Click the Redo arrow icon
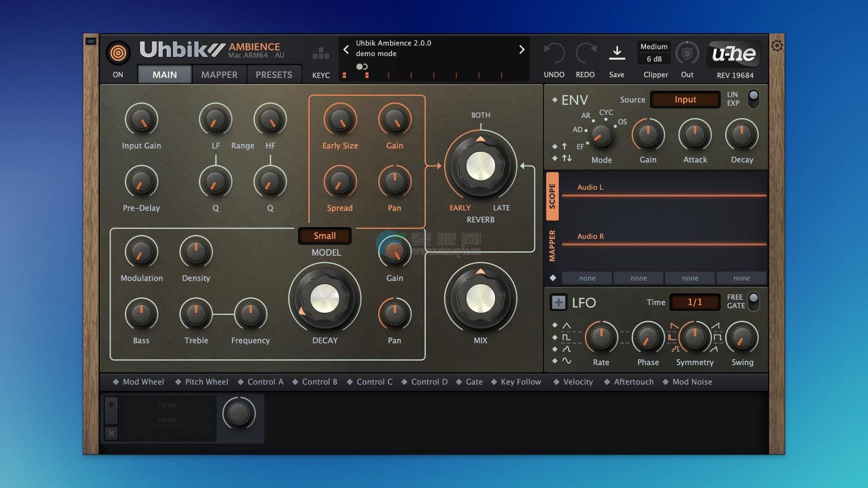 coord(585,54)
